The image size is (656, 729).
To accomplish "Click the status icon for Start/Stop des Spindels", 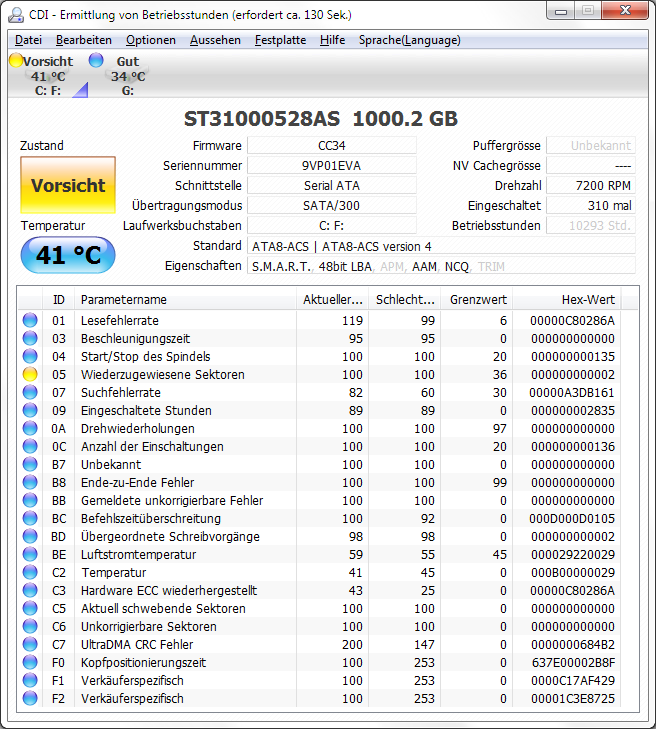I will pos(30,356).
